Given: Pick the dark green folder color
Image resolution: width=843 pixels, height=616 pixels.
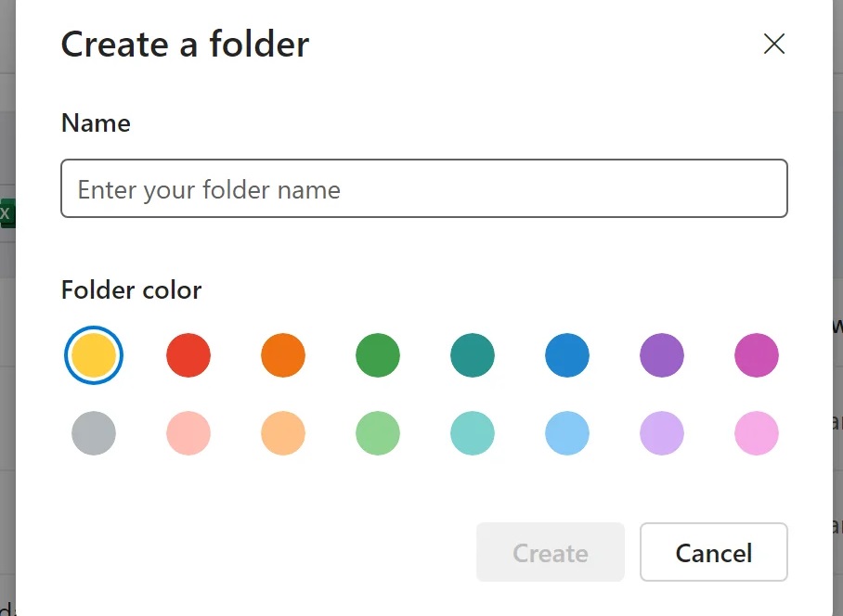Looking at the screenshot, I should pyautogui.click(x=378, y=355).
